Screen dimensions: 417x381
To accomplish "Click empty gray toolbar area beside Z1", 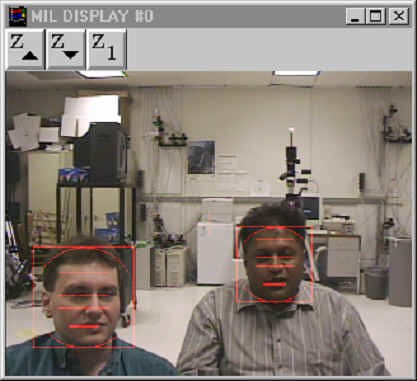I will 269,49.
